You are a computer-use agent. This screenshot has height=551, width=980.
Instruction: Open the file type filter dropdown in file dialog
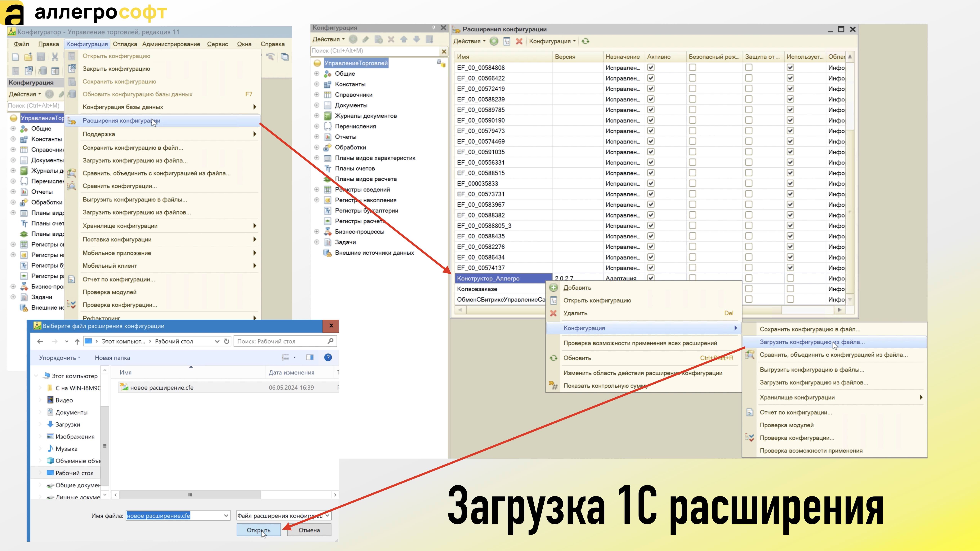327,516
